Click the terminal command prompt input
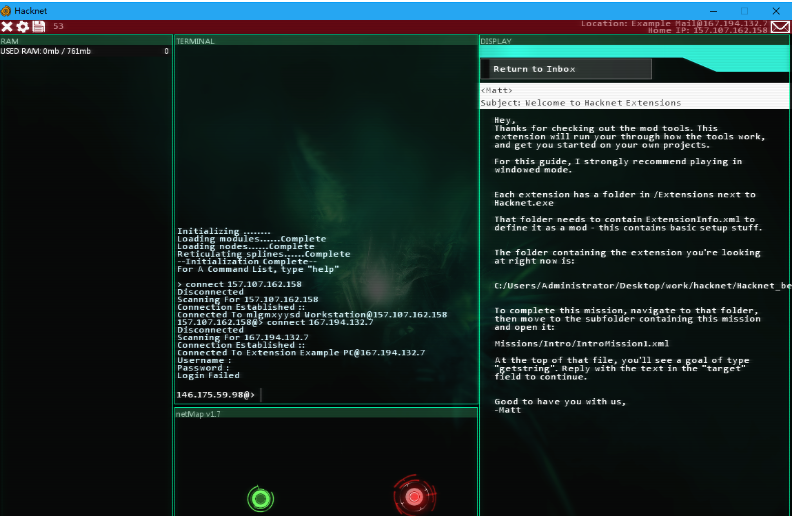This screenshot has height=516, width=795. tap(326, 395)
